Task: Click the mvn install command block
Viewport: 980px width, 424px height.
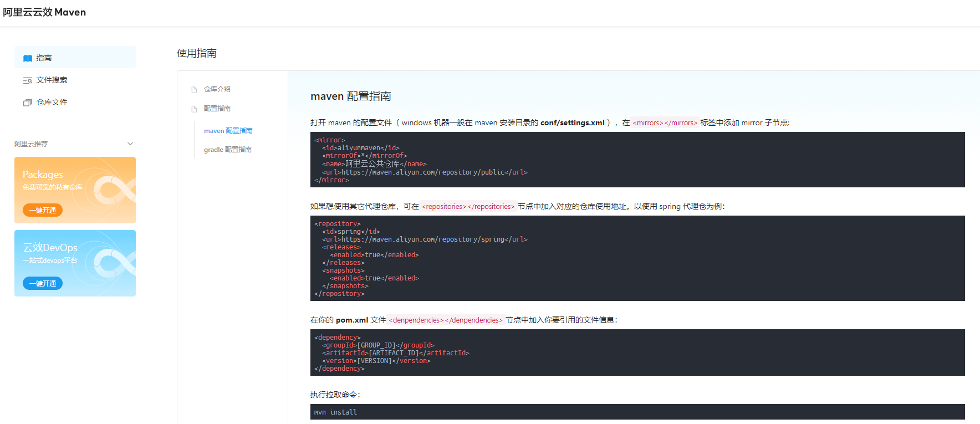Action: tap(637, 412)
